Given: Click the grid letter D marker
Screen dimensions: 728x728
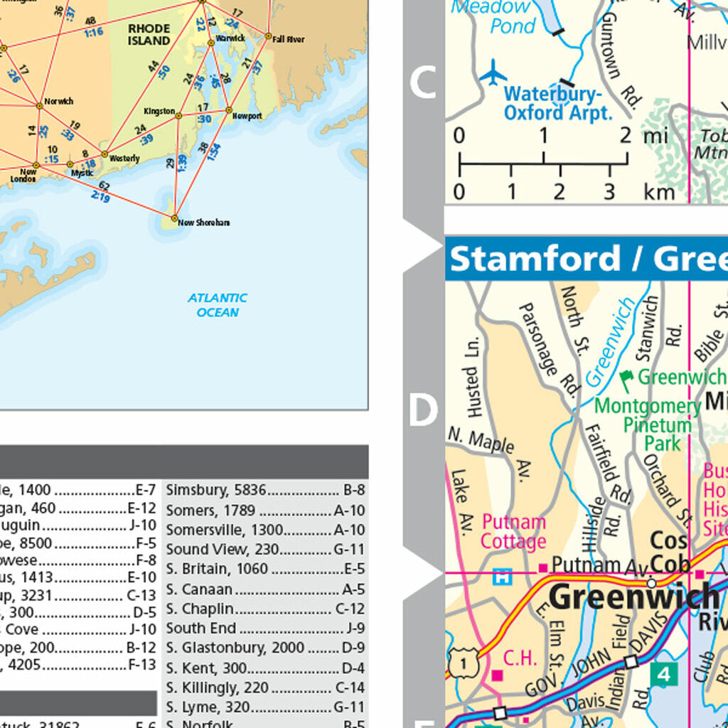Looking at the screenshot, I should (422, 409).
